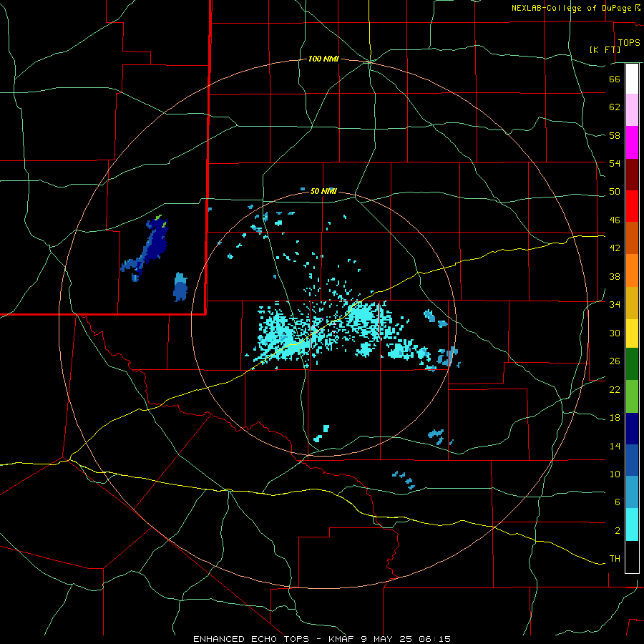This screenshot has width=644, height=644.
Task: Click the 100 NMI range ring label
Action: click(x=323, y=59)
